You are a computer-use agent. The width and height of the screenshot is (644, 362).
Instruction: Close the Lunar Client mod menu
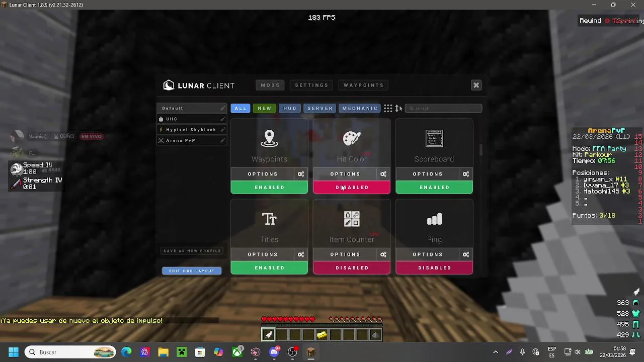click(x=476, y=85)
